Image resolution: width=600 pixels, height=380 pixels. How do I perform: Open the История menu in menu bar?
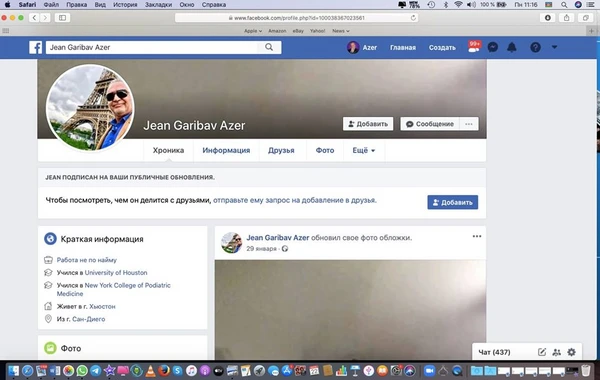pos(125,5)
